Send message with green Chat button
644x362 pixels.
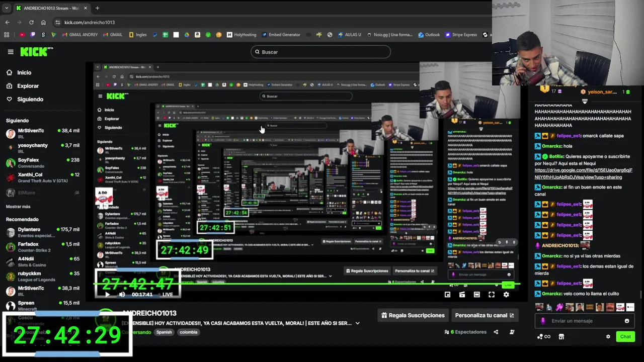coord(625,337)
